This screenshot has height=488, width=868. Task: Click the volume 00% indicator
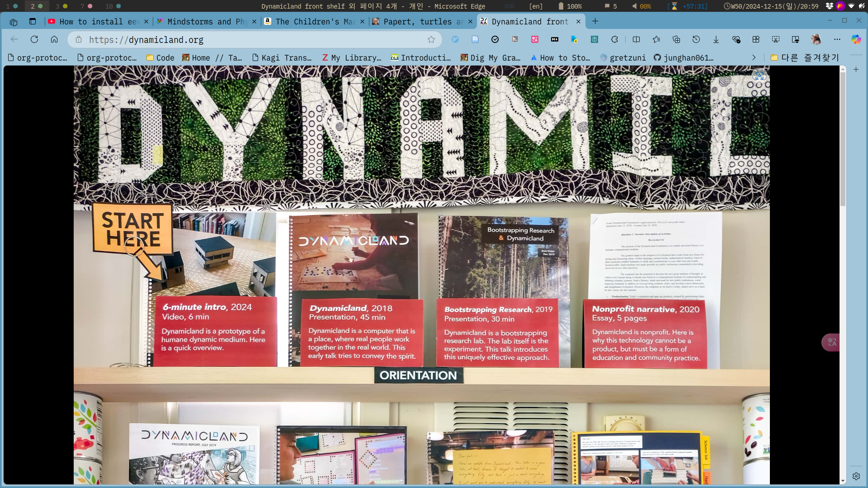[x=641, y=6]
